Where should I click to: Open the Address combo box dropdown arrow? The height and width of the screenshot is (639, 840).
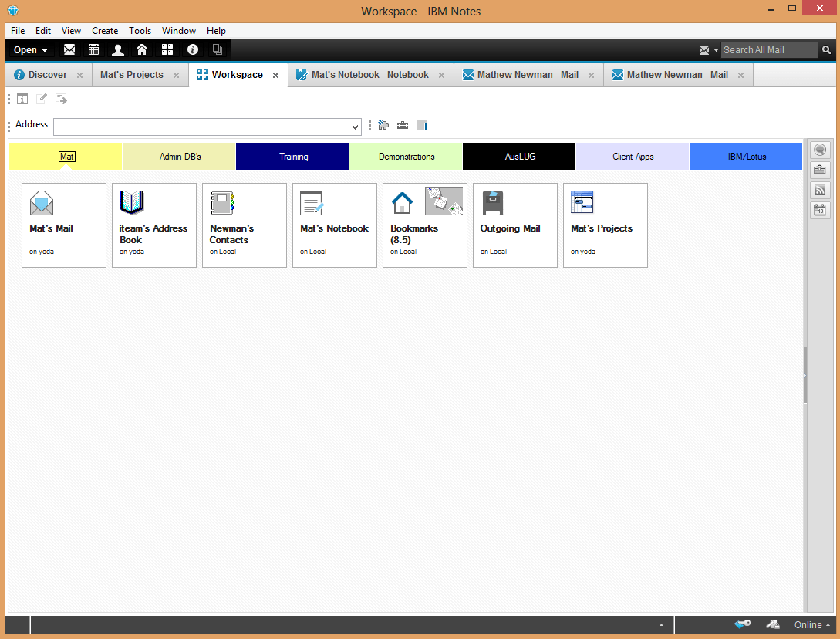pos(354,127)
